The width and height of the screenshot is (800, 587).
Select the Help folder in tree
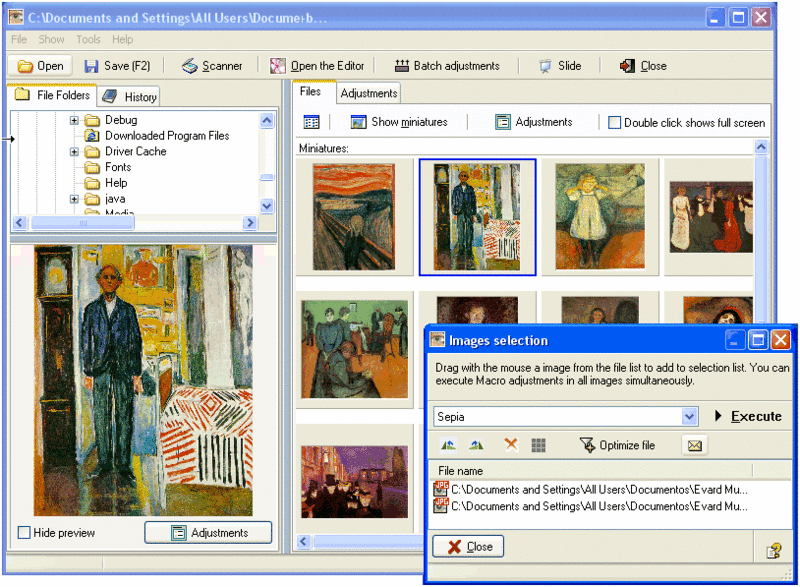click(116, 183)
